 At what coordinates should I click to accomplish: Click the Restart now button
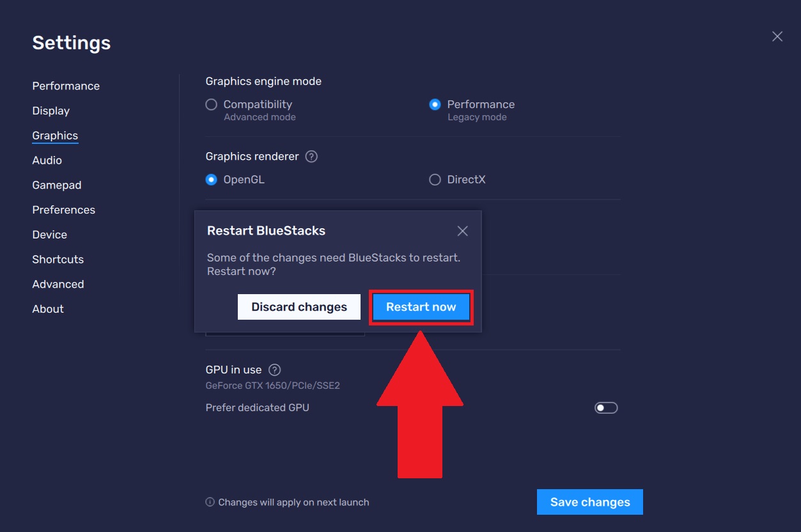point(421,307)
